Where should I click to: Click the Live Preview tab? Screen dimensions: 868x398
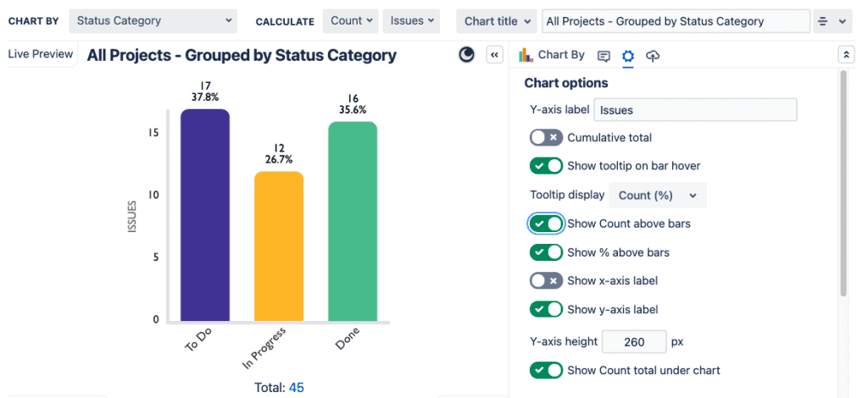tap(41, 54)
